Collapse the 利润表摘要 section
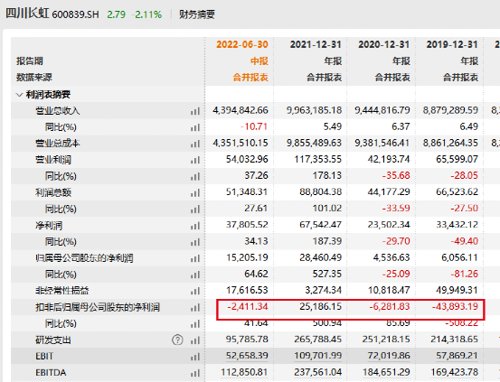 (19, 95)
